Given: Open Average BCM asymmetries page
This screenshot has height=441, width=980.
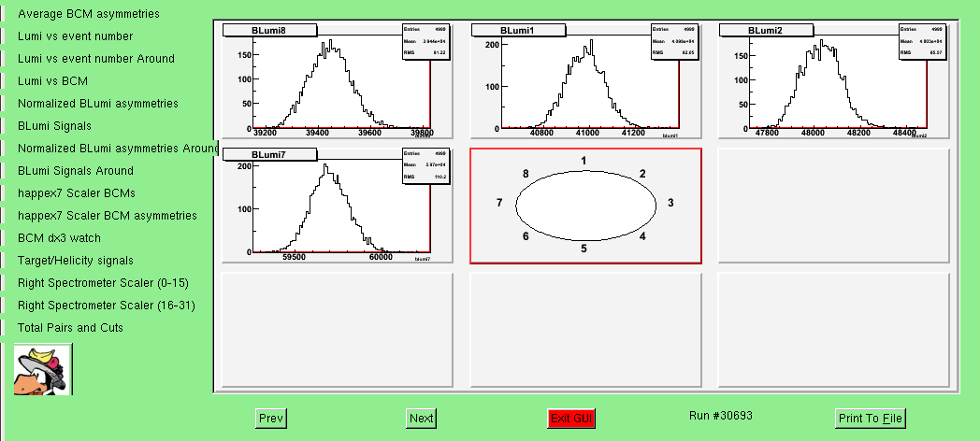Looking at the screenshot, I should 88,14.
